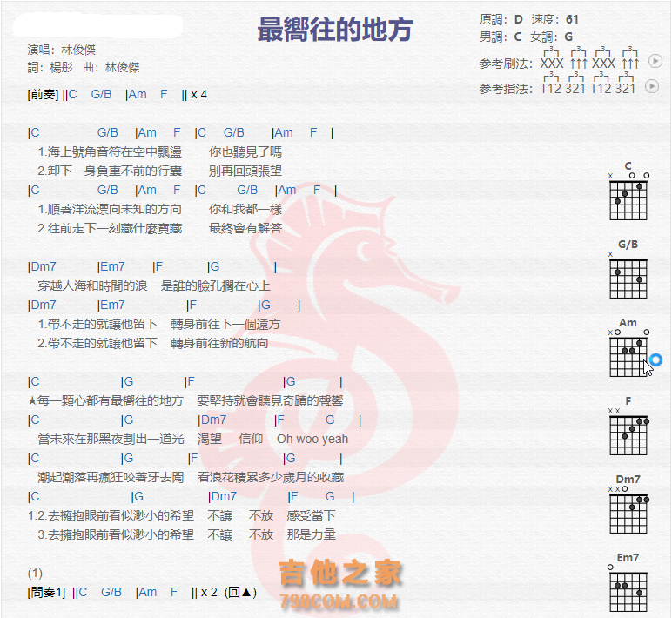Click lyric 是誰的臉孔擱在心上
The width and height of the screenshot is (672, 618).
[216, 285]
